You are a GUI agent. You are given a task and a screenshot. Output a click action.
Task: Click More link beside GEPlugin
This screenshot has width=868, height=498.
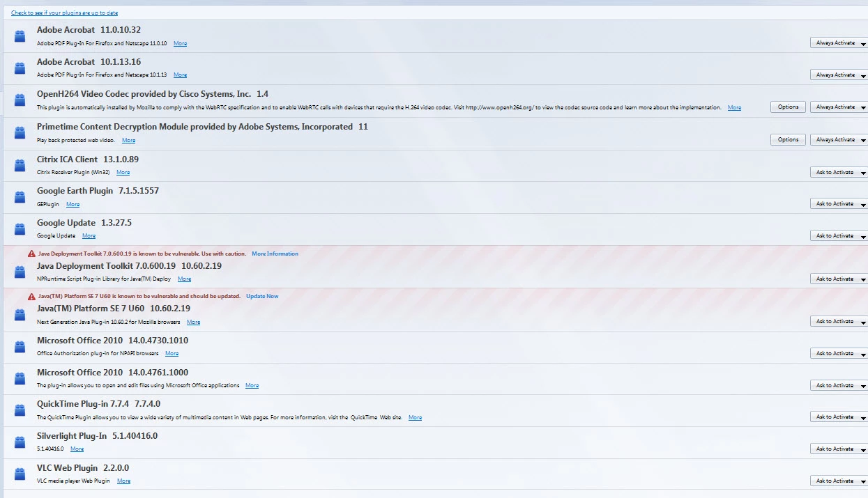click(x=73, y=204)
